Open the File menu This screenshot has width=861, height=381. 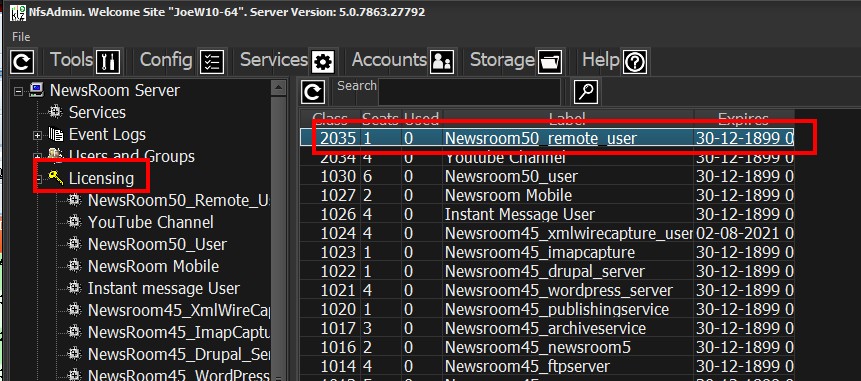click(x=21, y=37)
